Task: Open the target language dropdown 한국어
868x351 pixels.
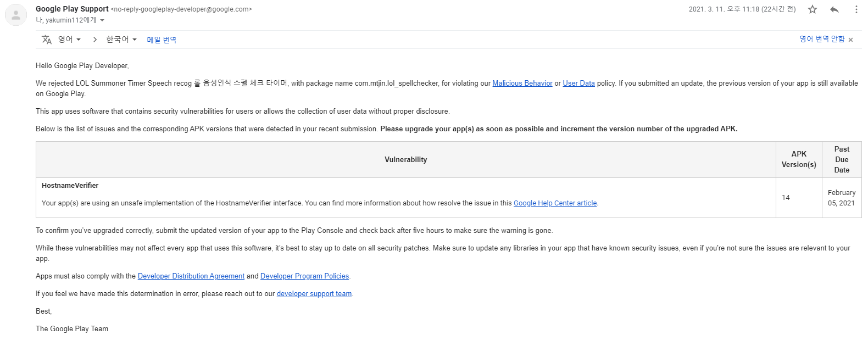Action: 121,40
